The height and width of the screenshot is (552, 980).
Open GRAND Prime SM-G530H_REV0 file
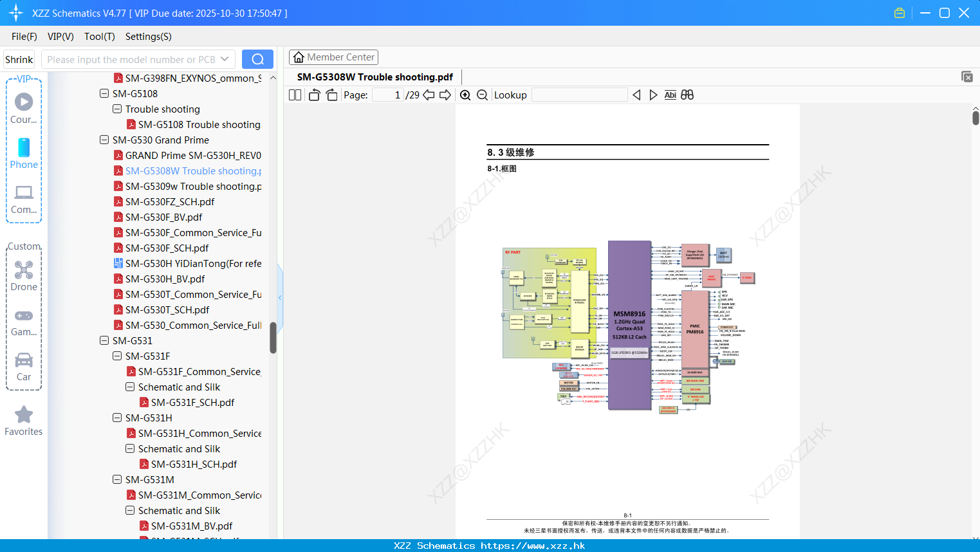187,155
